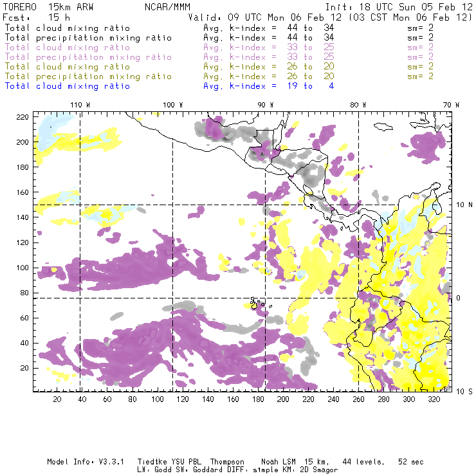Screen dimensions: 476x476
Task: Click the '100 W' longitude label
Action: [173, 105]
